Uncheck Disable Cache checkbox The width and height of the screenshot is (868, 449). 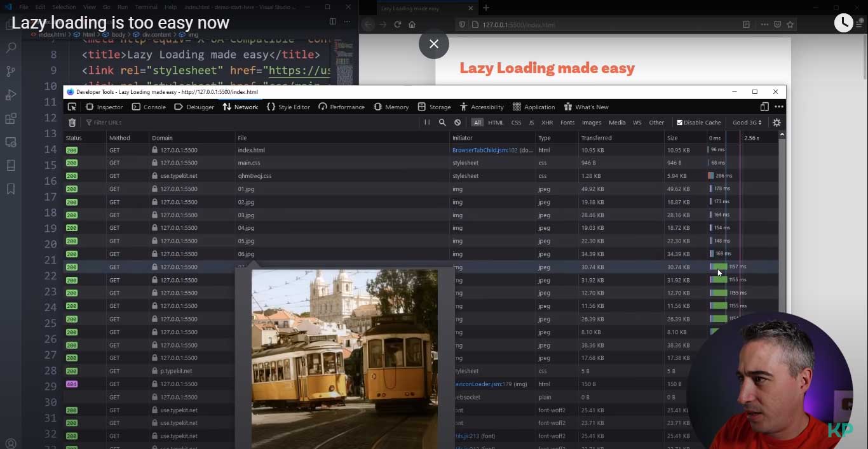point(679,123)
